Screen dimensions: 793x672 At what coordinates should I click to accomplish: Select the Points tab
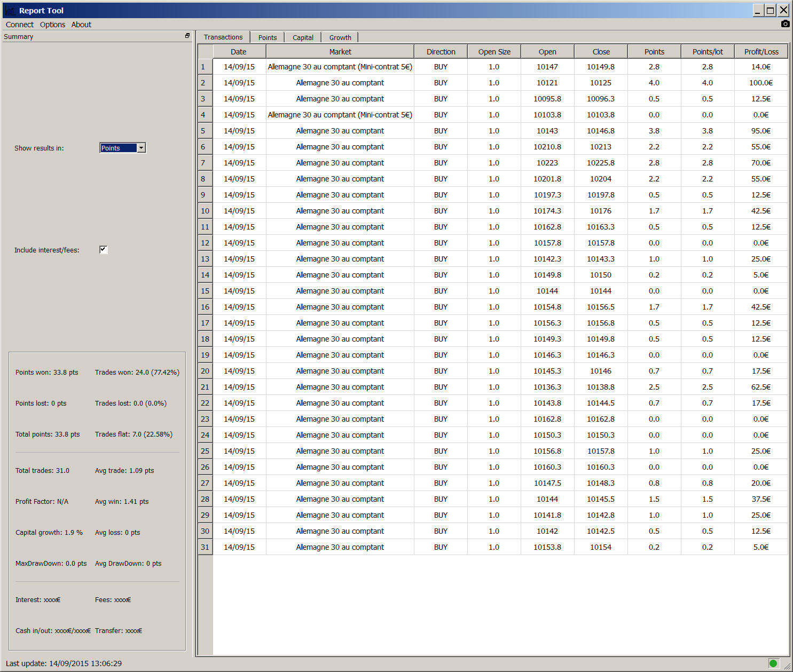[267, 37]
